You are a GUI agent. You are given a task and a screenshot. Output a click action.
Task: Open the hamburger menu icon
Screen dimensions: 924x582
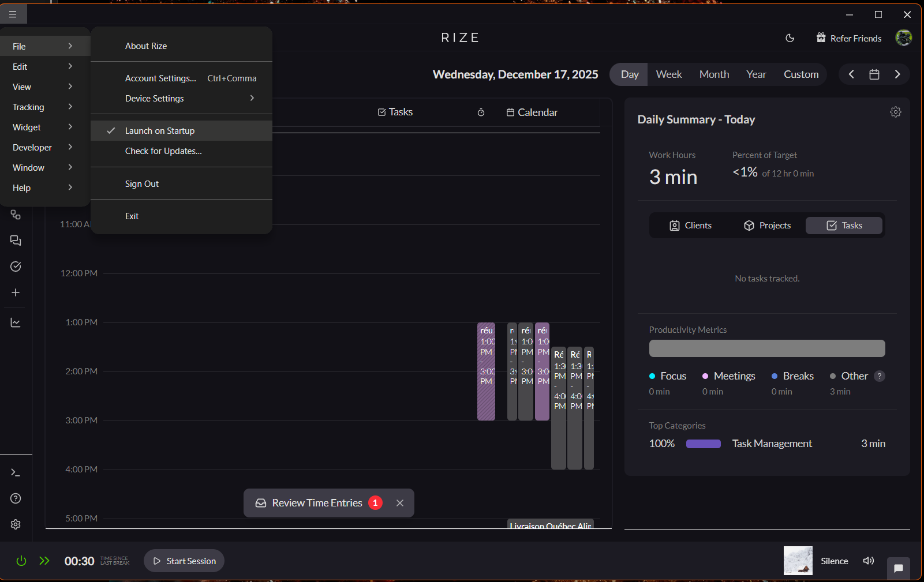13,14
